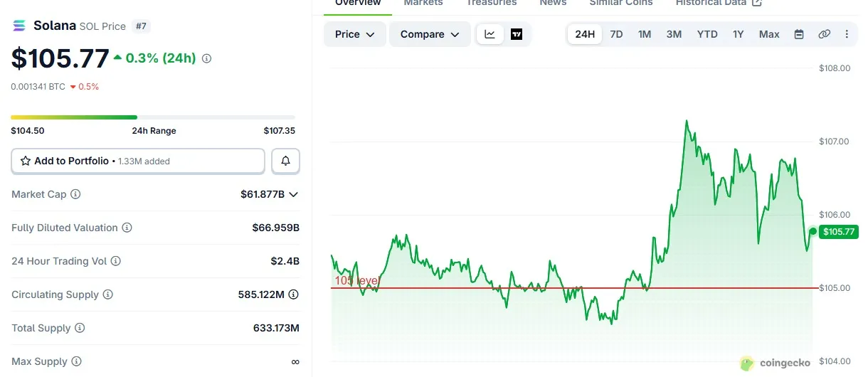Click the $61.877B market cap value

263,194
